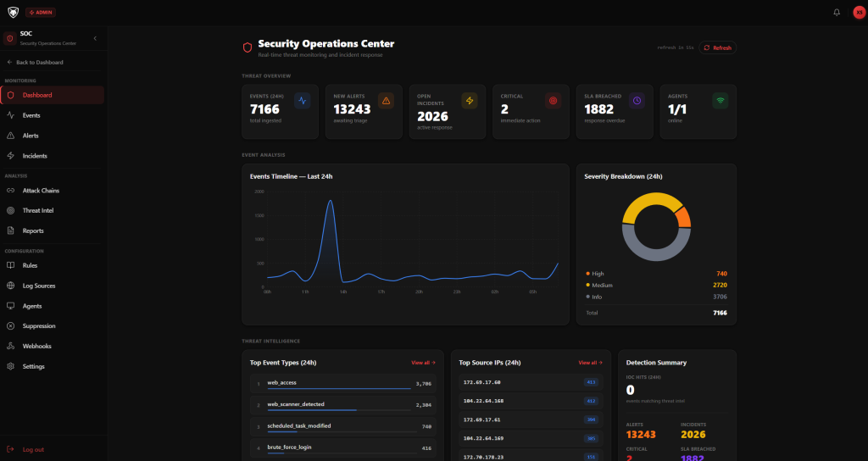Click the Agents wifi signal icon
This screenshot has width=868, height=461.
click(x=721, y=101)
